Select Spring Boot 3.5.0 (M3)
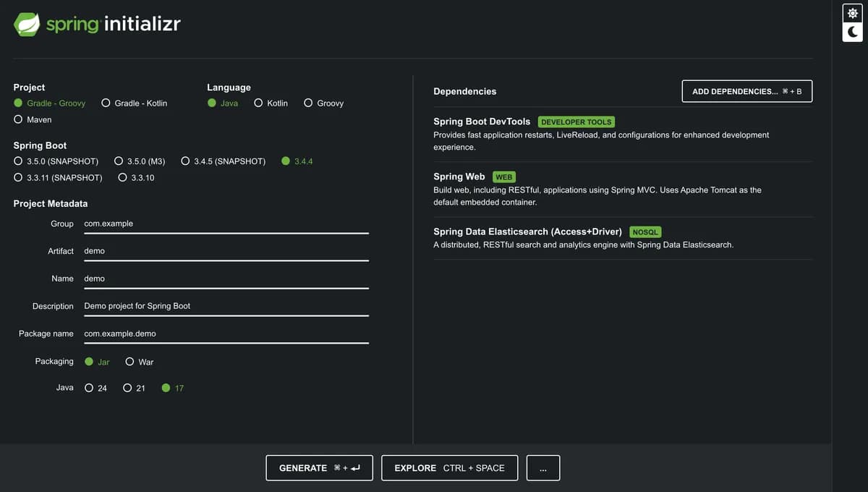868x492 pixels. [x=140, y=161]
